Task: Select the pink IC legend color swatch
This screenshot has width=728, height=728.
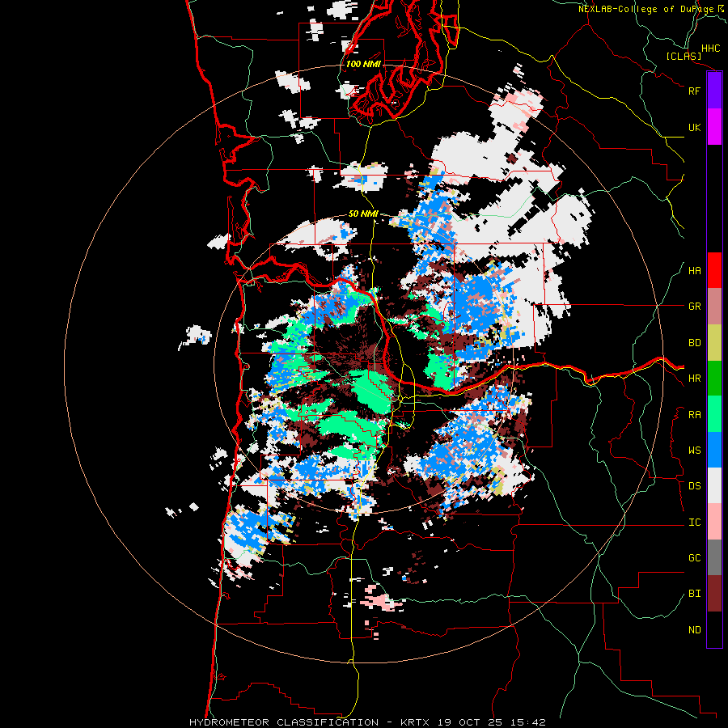Action: click(714, 522)
